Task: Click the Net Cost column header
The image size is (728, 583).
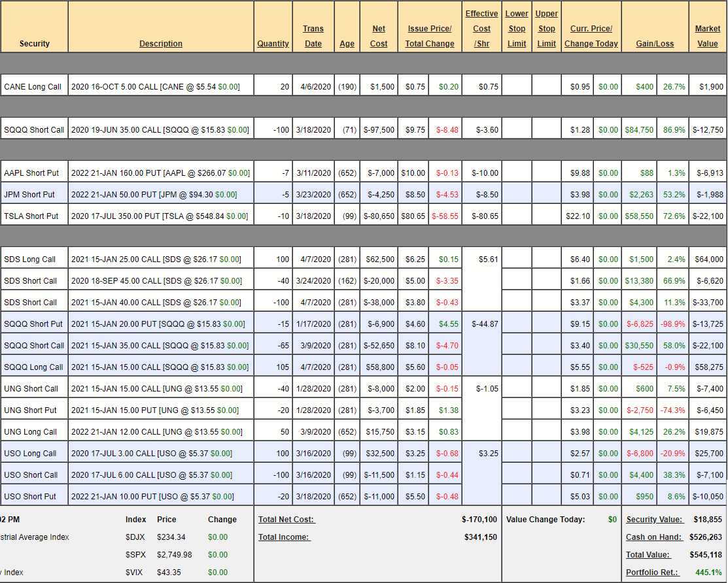Action: (x=379, y=36)
